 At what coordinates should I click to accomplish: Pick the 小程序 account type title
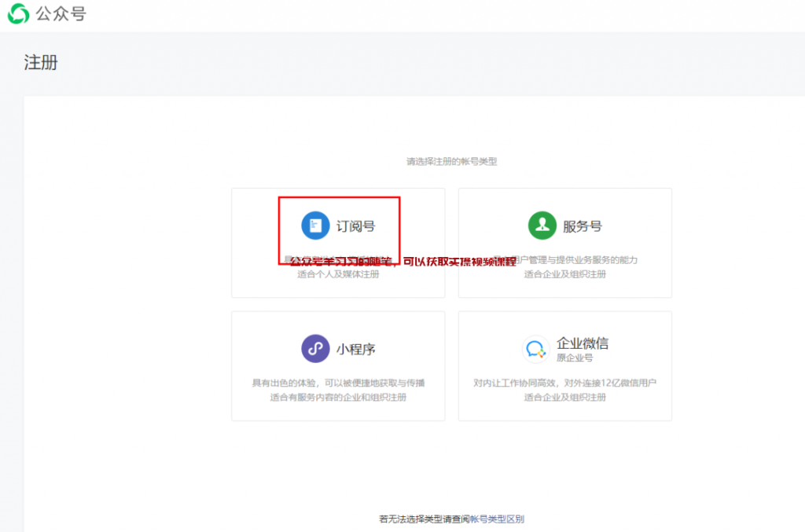[x=356, y=349]
